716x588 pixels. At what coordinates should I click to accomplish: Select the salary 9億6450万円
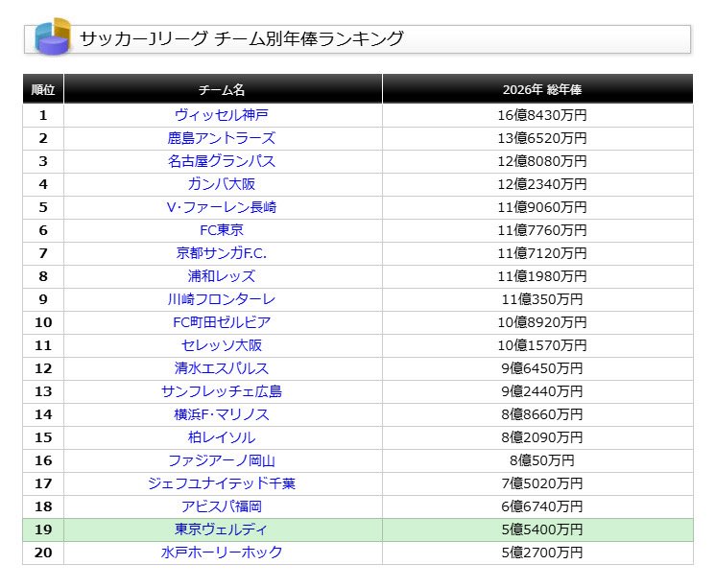click(542, 368)
